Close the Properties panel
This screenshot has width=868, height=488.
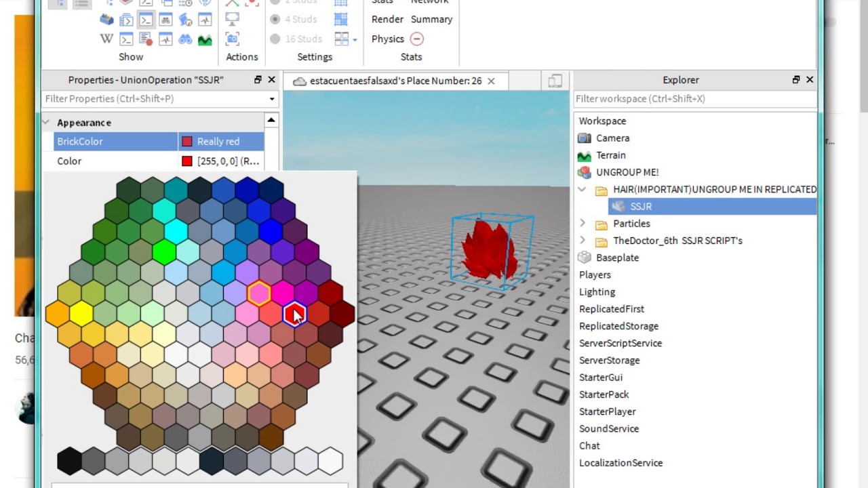[x=271, y=79]
